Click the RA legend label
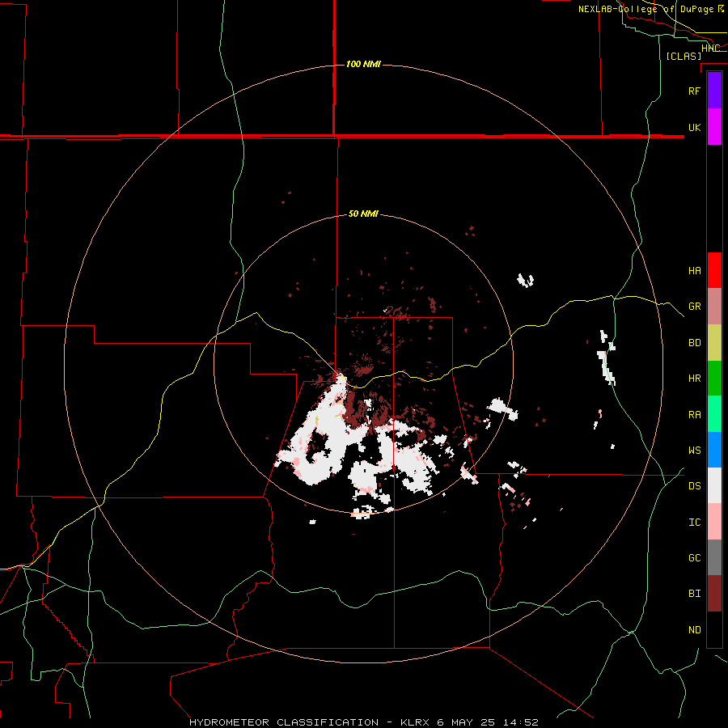 (x=694, y=415)
